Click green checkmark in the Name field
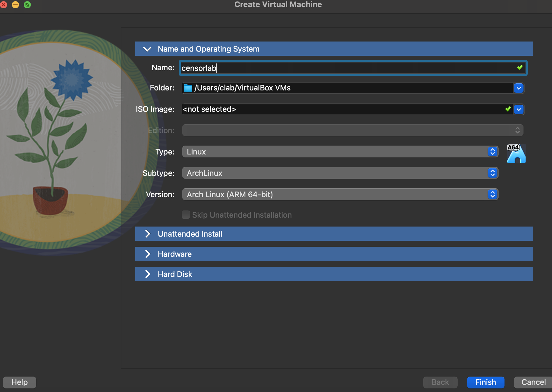 click(x=520, y=68)
